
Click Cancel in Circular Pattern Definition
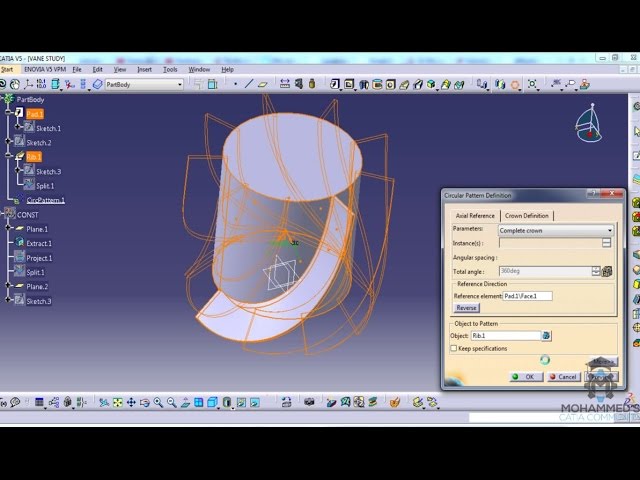(x=563, y=377)
